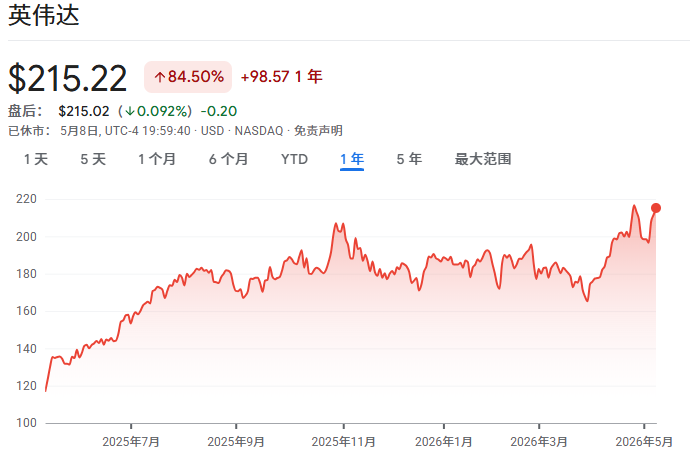The height and width of the screenshot is (462, 690).
Task: Click the 120 y-axis label
Action: click(26, 385)
